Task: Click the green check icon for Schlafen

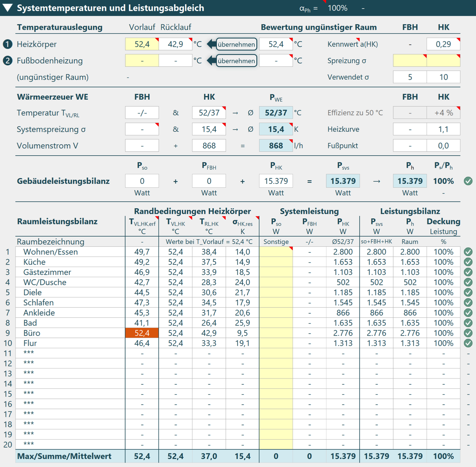Action: [x=468, y=303]
